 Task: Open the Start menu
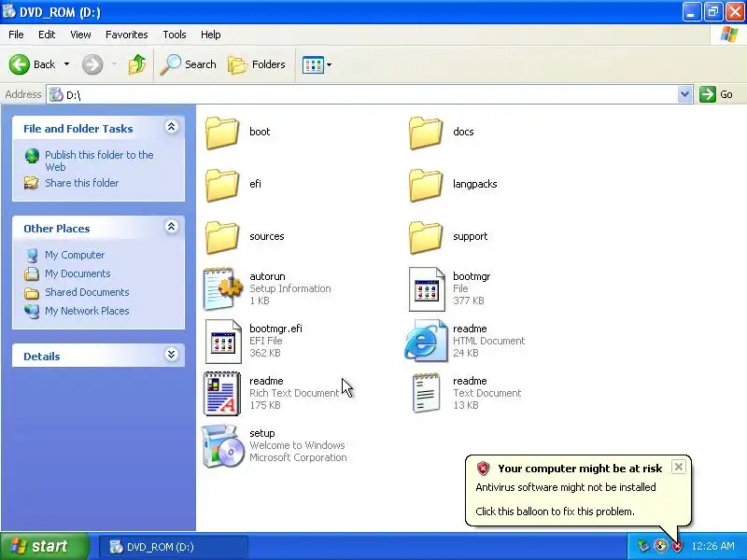(44, 546)
